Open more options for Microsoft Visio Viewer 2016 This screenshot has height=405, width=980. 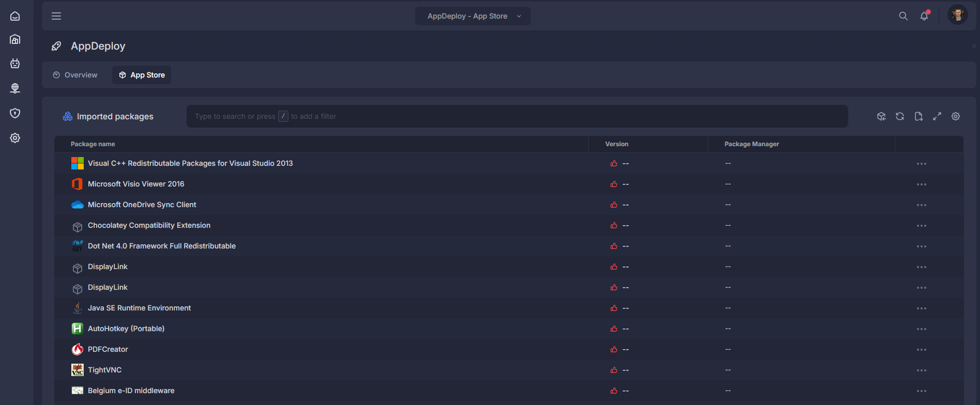pyautogui.click(x=921, y=184)
